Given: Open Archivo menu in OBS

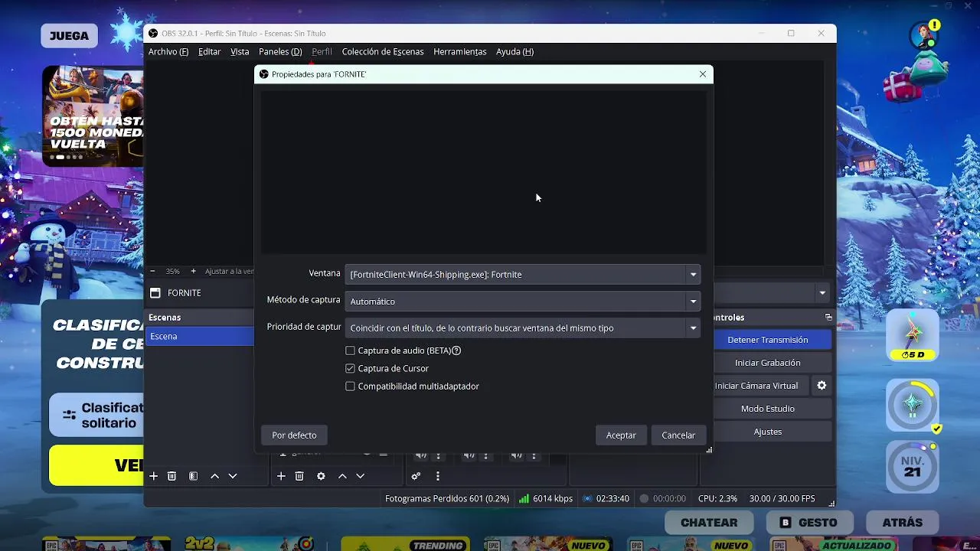Looking at the screenshot, I should [x=168, y=51].
